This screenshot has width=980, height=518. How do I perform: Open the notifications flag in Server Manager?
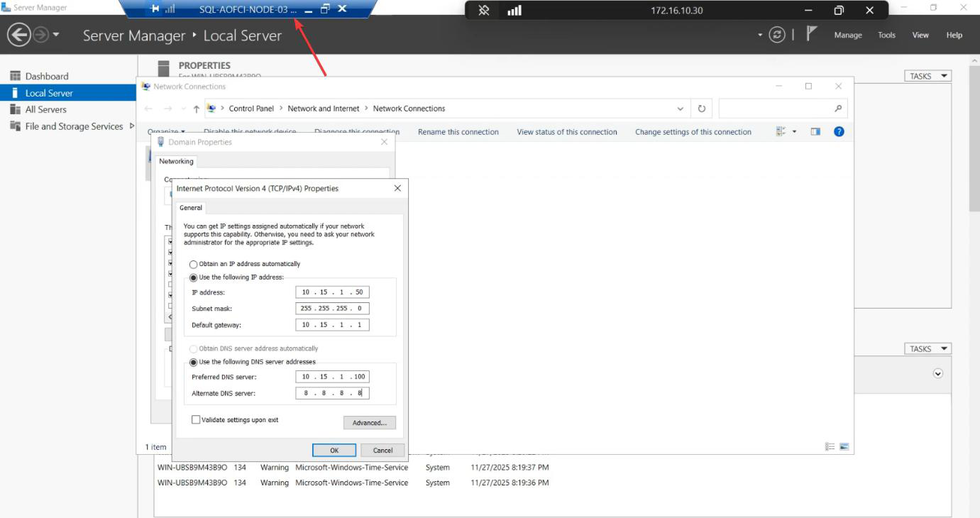[813, 34]
